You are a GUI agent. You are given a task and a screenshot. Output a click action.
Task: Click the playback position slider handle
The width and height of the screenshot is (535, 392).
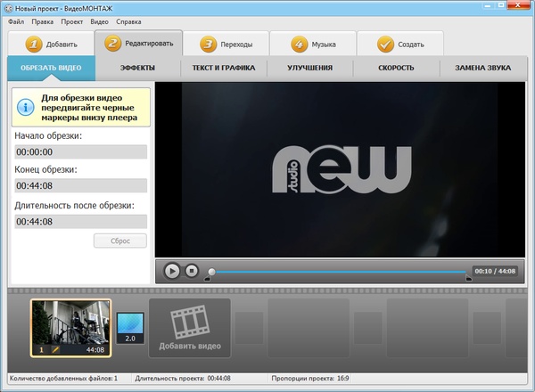tap(211, 271)
